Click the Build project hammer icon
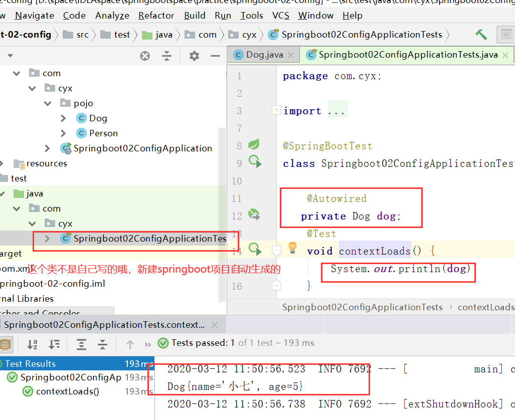This screenshot has width=515, height=420. pos(481,35)
